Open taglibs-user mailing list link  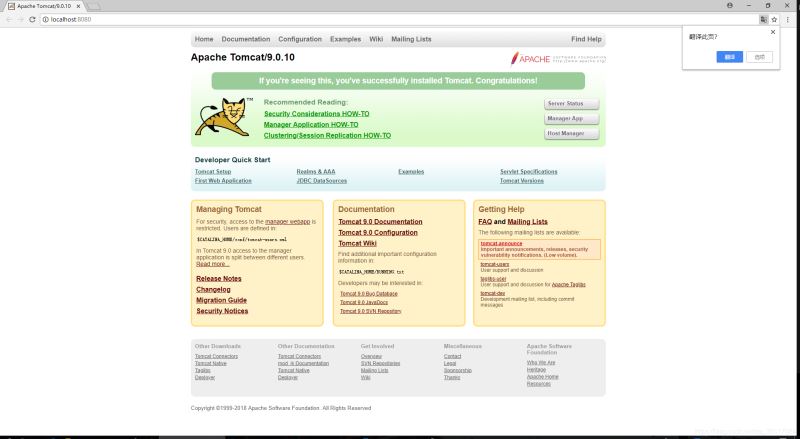(x=493, y=279)
